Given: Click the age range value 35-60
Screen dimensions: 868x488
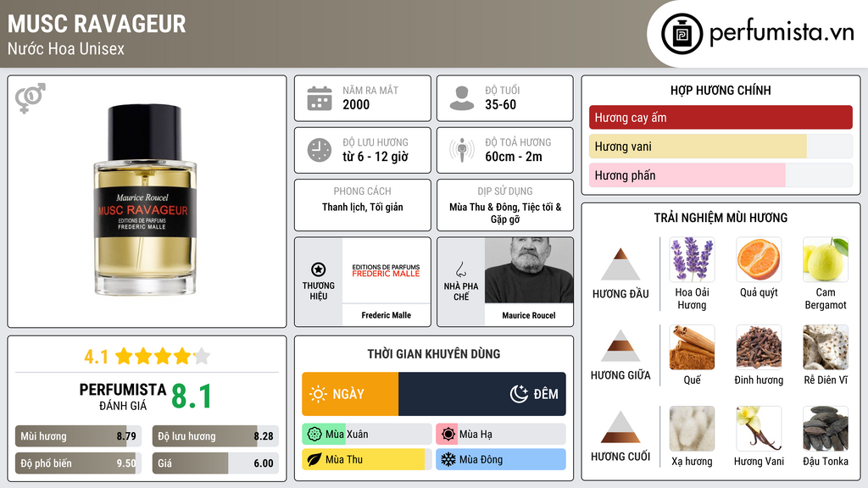Looking at the screenshot, I should (x=500, y=104).
